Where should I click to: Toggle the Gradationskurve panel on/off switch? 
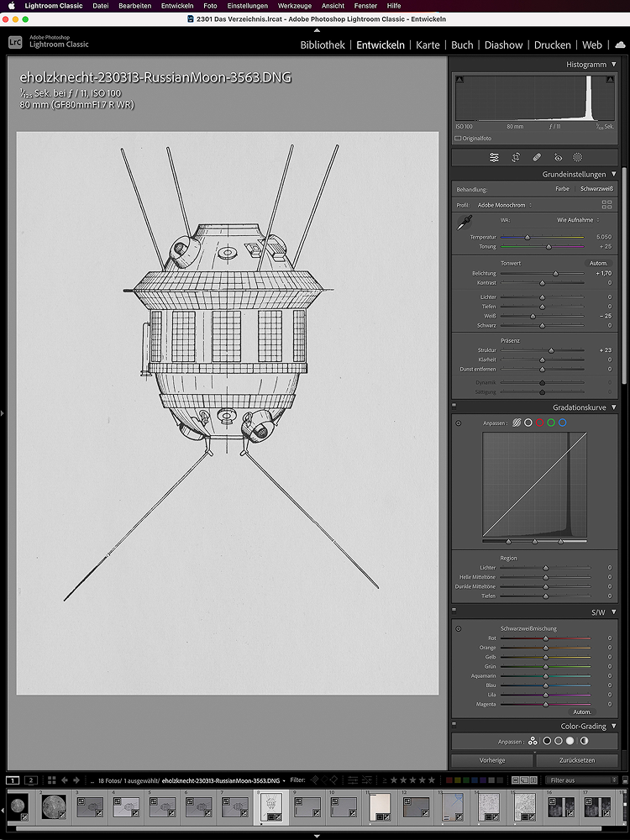454,407
